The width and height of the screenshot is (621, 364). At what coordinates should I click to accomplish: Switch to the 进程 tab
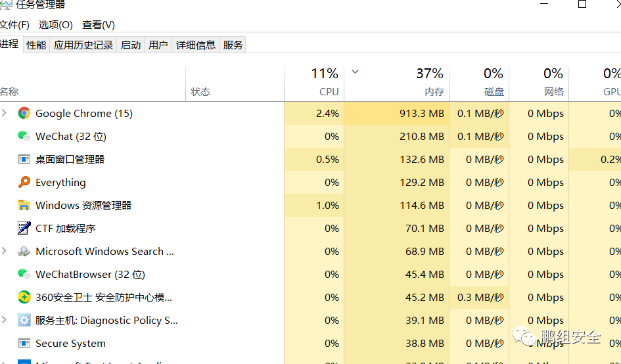coord(10,44)
